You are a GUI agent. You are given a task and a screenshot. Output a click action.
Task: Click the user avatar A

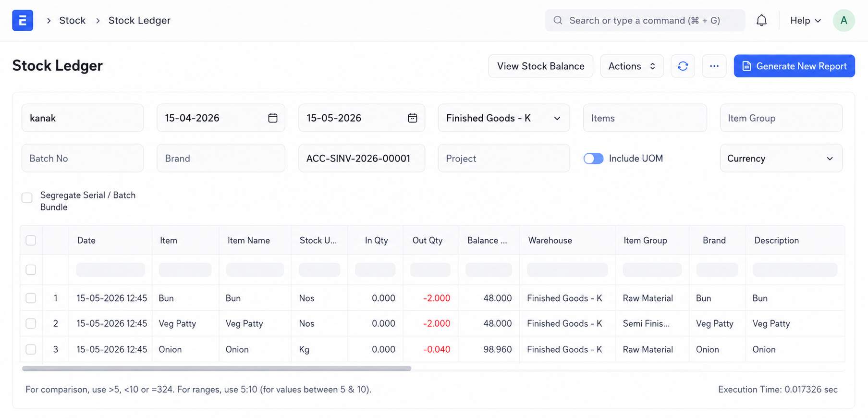click(x=844, y=20)
